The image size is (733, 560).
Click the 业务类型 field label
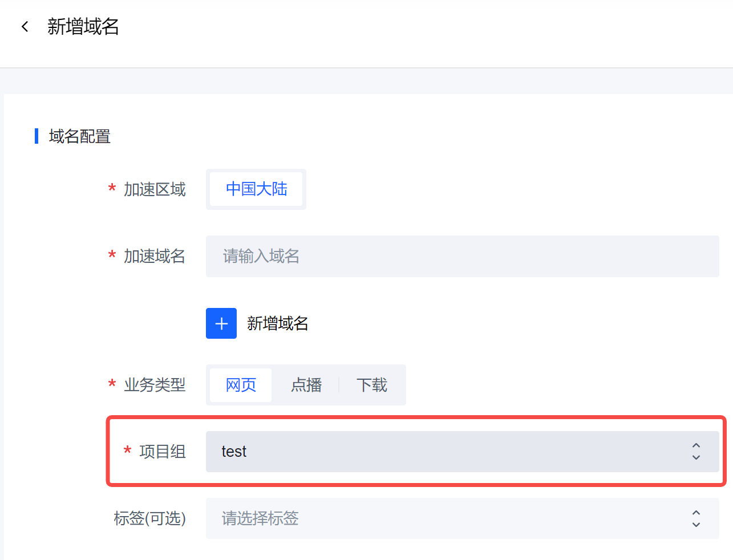click(x=155, y=385)
